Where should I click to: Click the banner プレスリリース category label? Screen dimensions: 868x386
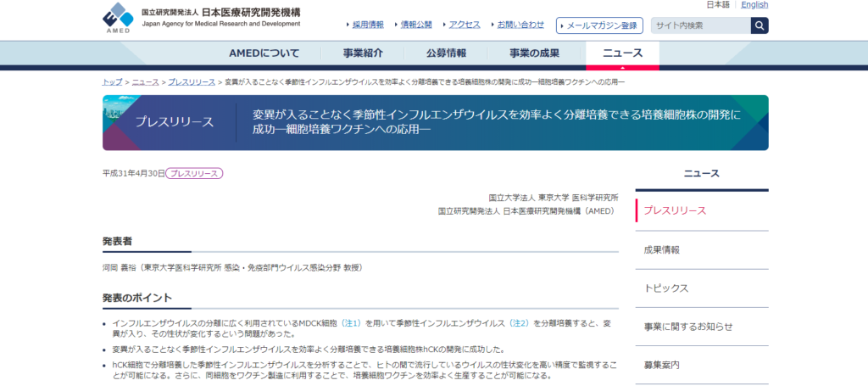point(175,122)
